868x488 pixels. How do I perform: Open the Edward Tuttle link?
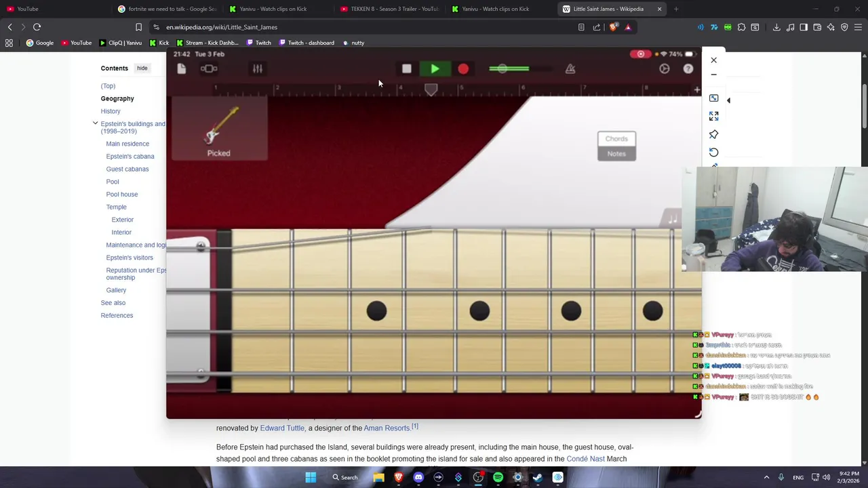coord(282,428)
